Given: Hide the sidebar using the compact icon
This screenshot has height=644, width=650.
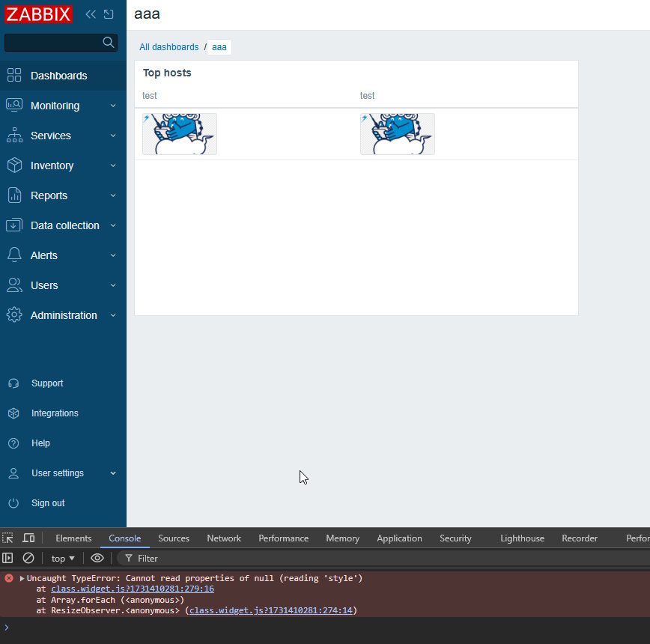Looking at the screenshot, I should coord(109,14).
